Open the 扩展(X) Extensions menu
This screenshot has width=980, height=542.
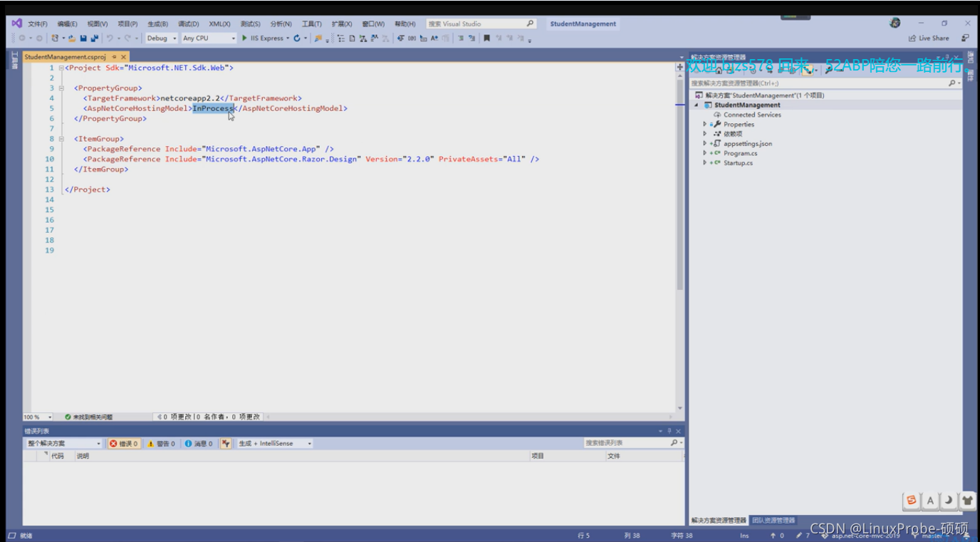pos(342,24)
